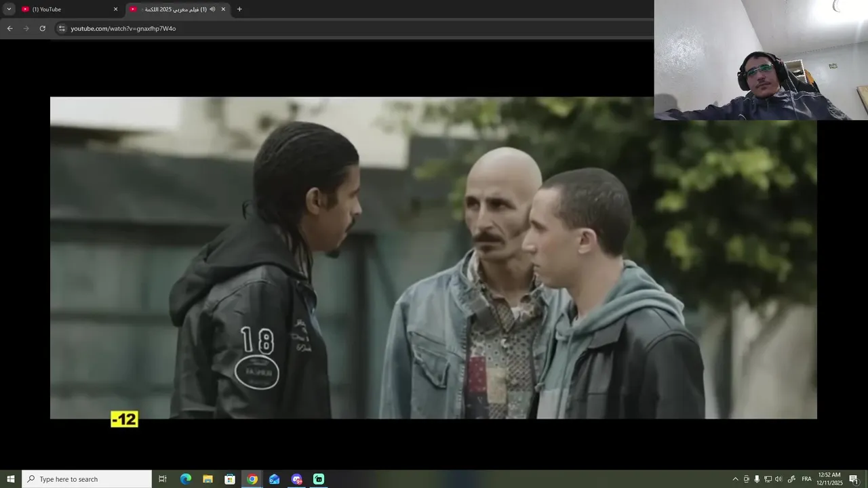Click the "Type here to search" box

coord(87,479)
